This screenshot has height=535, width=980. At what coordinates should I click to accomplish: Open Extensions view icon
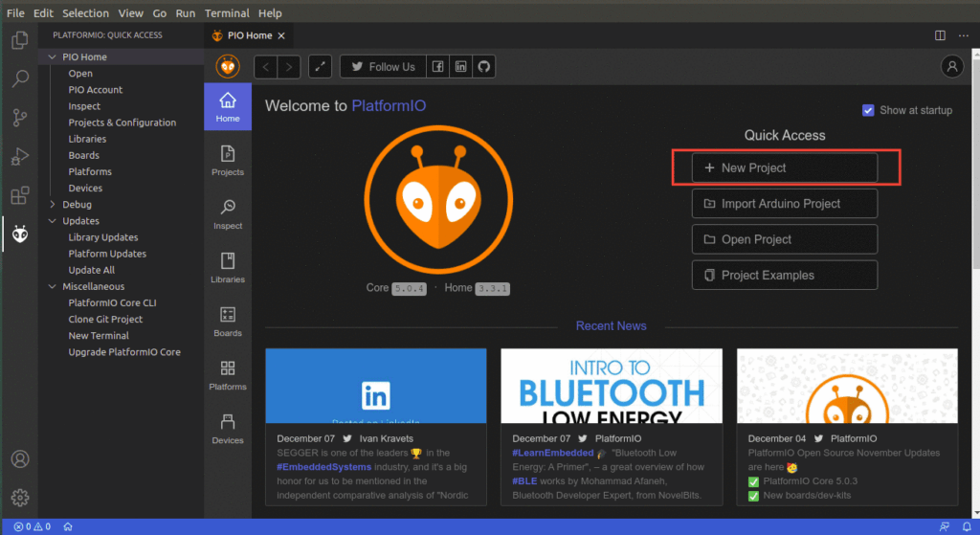click(x=20, y=195)
